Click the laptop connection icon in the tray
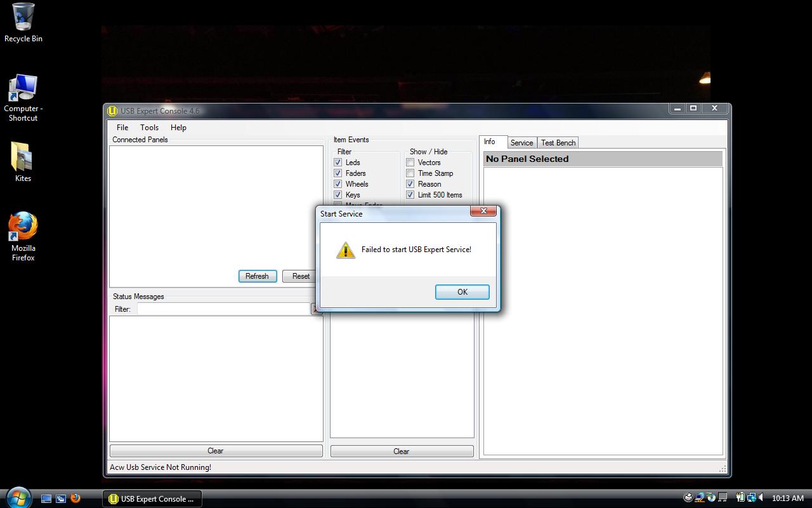 pos(700,498)
